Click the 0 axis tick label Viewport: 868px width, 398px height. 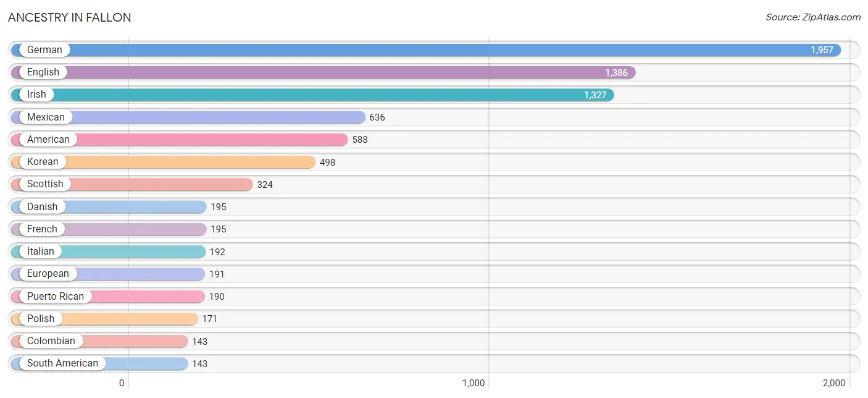(x=122, y=383)
